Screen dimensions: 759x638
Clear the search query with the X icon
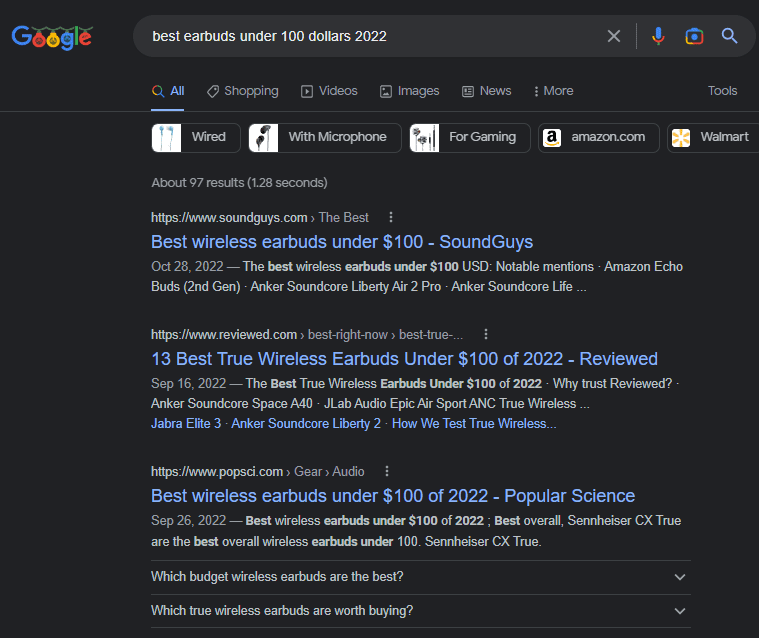point(613,36)
